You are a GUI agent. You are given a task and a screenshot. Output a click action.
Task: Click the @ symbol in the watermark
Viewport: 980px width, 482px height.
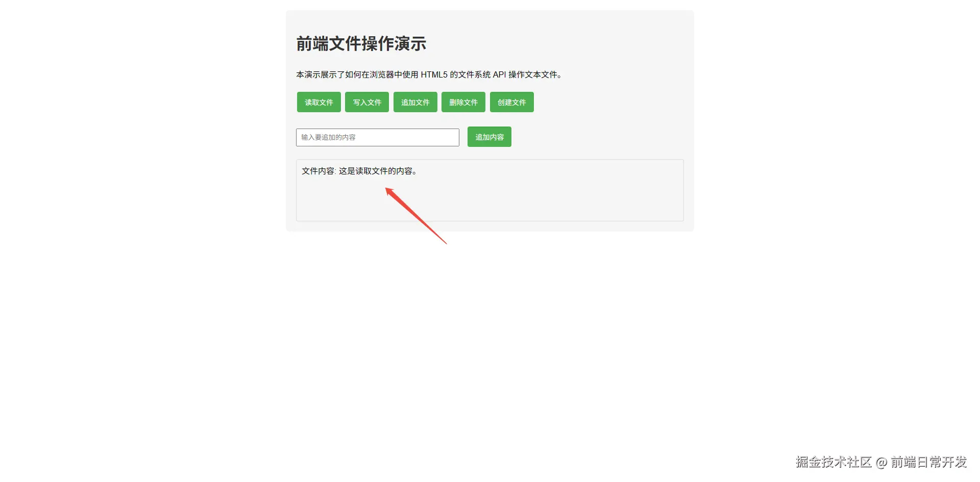point(881,463)
